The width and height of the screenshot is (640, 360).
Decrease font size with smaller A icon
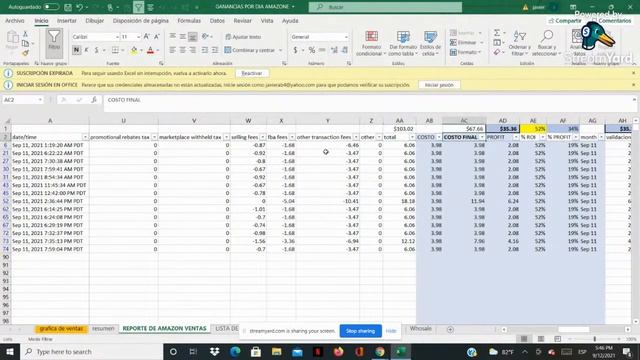(157, 37)
